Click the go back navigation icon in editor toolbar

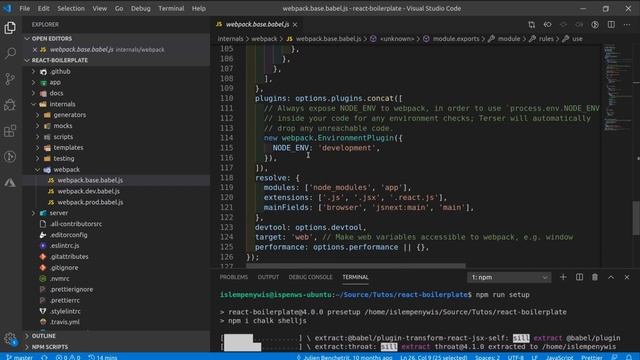tap(547, 24)
